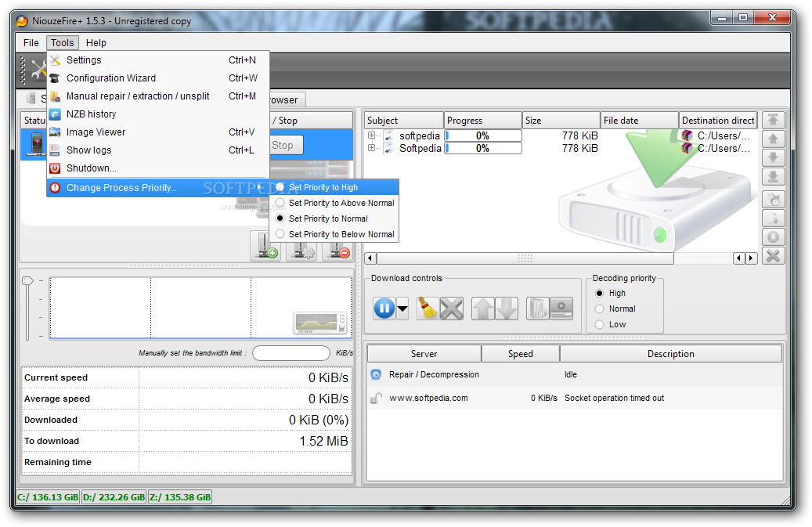The height and width of the screenshot is (527, 812).
Task: Open the pause options dropdown arrow
Action: [x=402, y=309]
